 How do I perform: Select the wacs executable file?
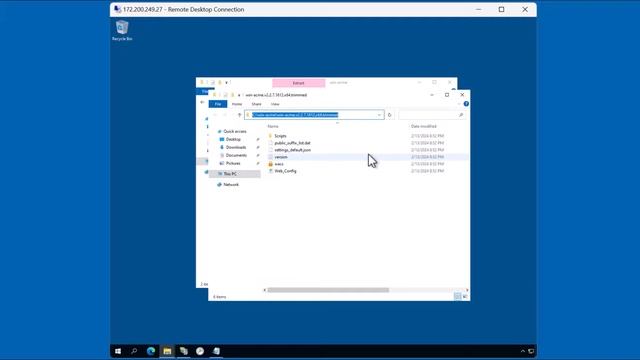click(279, 164)
